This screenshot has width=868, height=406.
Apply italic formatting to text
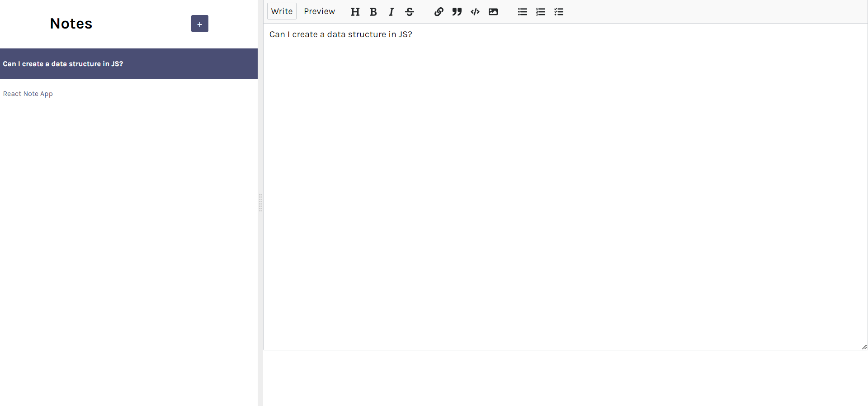point(391,12)
